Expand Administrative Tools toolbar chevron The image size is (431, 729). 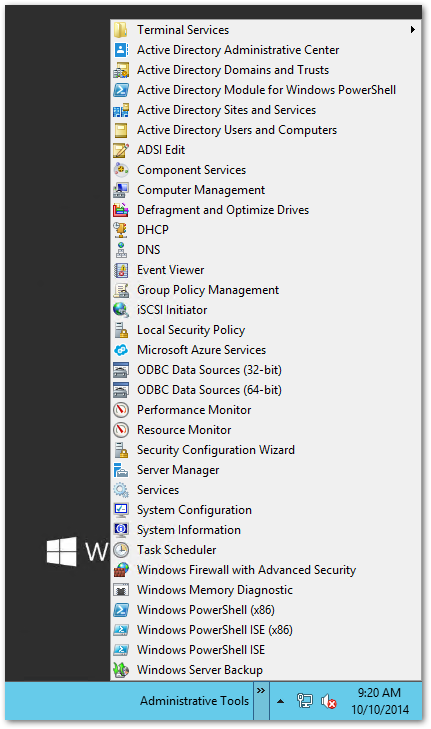(x=261, y=691)
